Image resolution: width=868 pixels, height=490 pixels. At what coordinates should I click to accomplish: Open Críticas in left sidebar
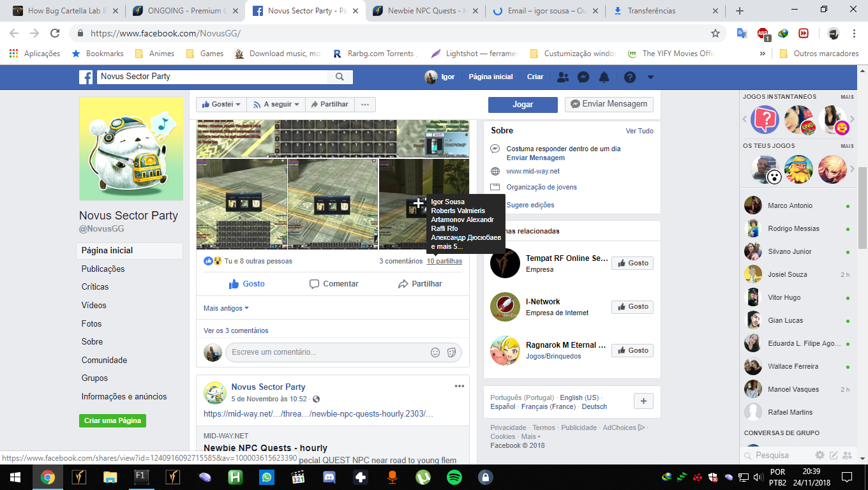95,287
